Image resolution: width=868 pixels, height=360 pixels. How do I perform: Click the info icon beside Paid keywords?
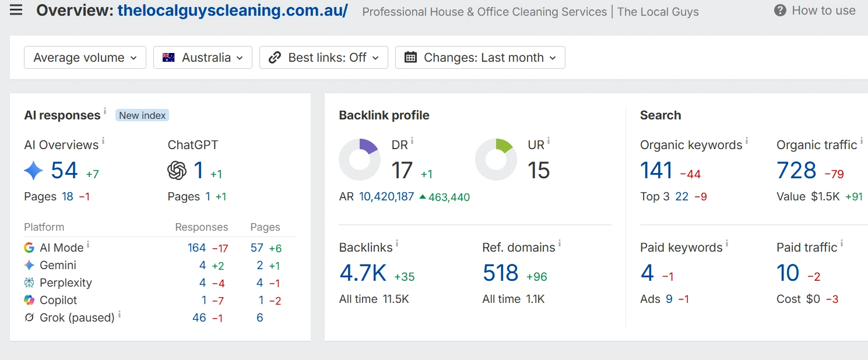pyautogui.click(x=727, y=243)
